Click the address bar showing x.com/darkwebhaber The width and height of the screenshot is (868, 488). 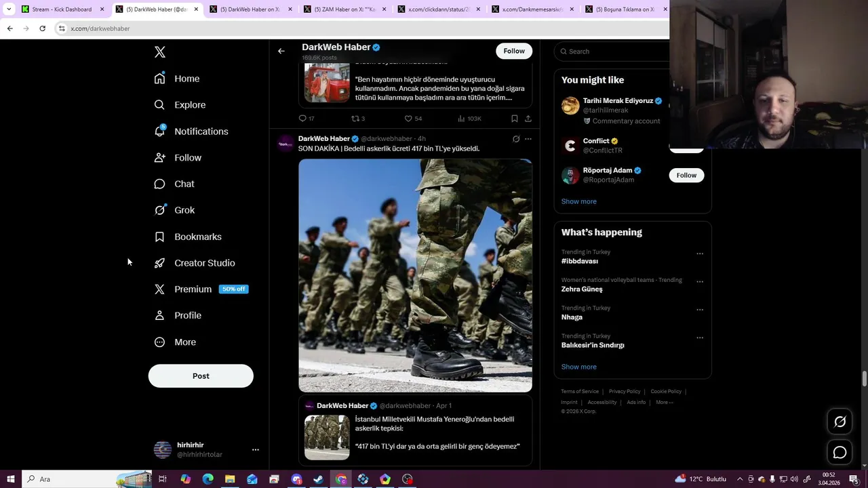pos(362,28)
